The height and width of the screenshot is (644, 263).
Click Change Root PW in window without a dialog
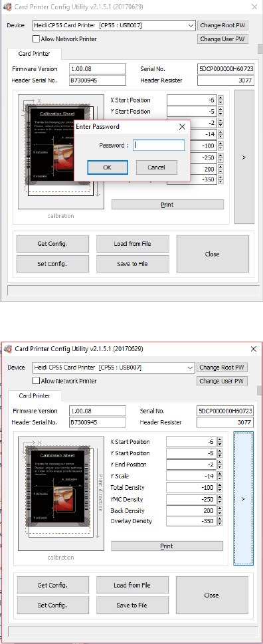pos(222,367)
